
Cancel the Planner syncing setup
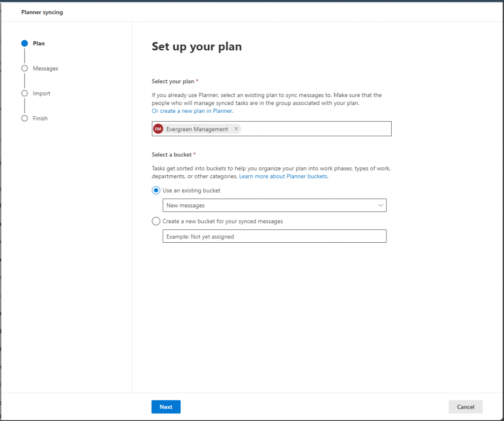pyautogui.click(x=465, y=407)
